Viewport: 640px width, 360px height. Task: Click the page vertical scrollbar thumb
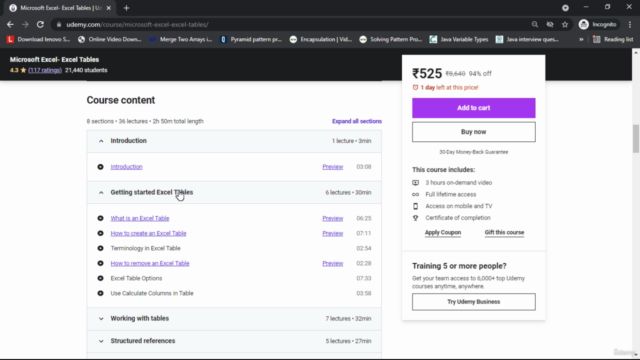(636, 139)
